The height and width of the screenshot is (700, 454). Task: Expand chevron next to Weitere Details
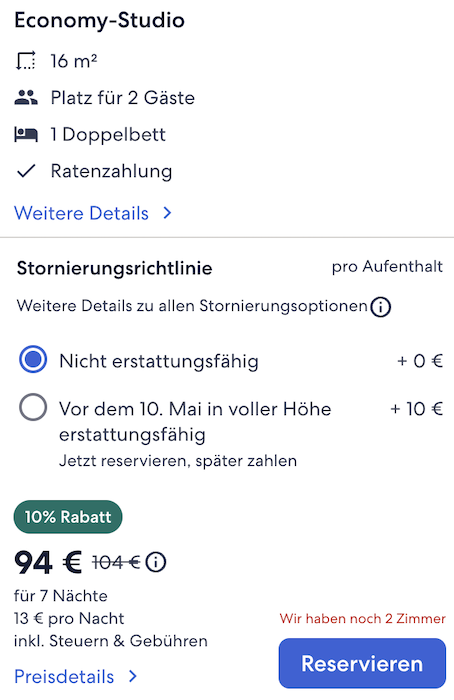[x=167, y=213]
